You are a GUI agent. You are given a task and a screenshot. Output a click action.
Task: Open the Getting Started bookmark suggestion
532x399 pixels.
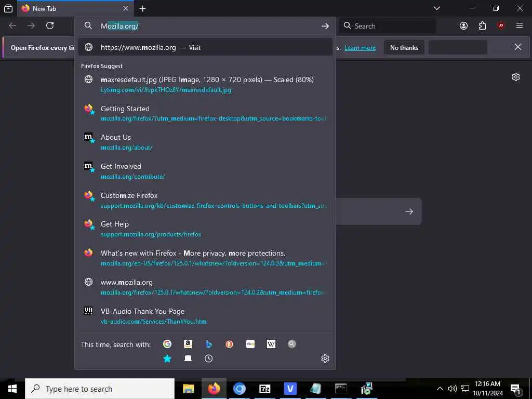tap(205, 113)
